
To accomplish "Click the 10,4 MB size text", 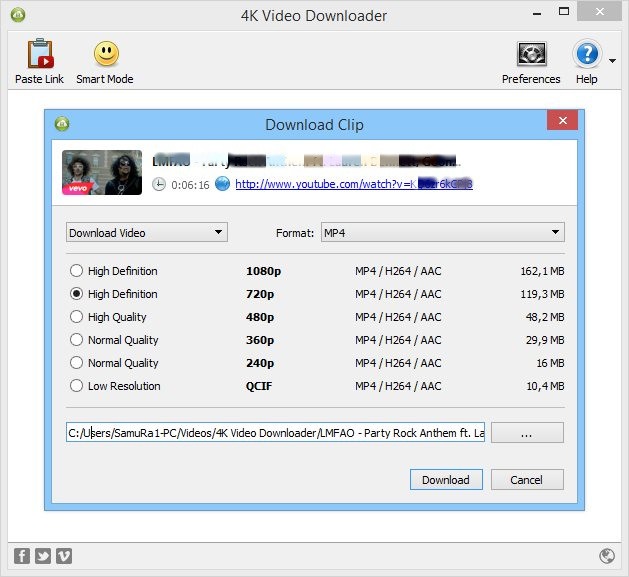I will tap(545, 386).
